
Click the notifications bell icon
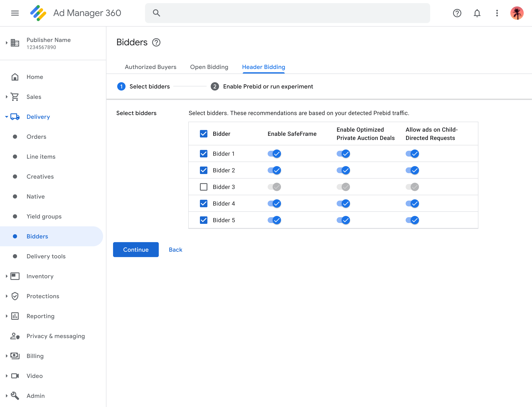(x=477, y=13)
